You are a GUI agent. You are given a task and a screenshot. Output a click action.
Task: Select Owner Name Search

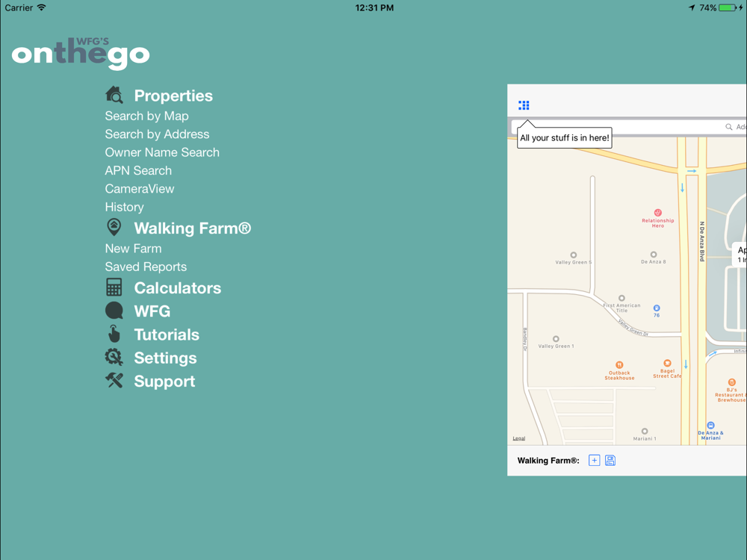click(162, 152)
